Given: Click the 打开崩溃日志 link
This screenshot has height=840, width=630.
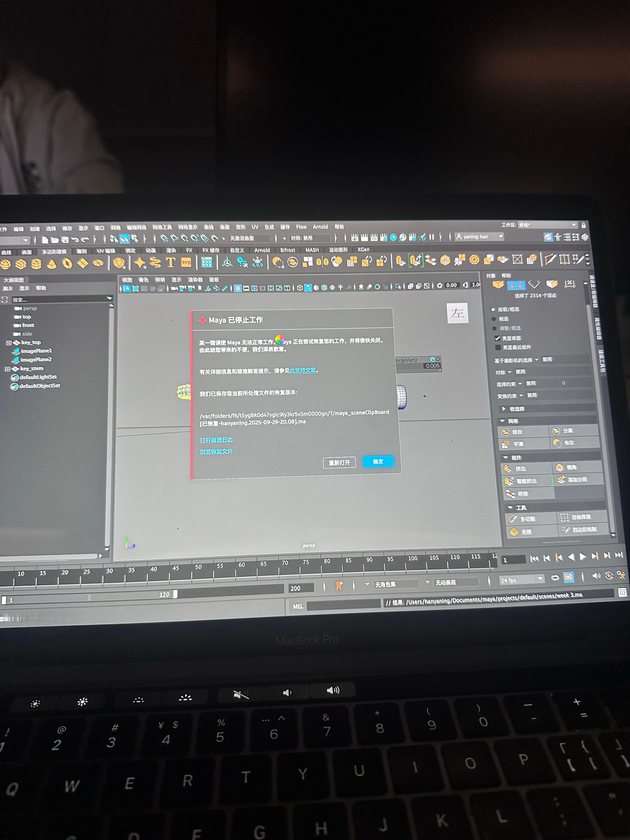Looking at the screenshot, I should tap(216, 440).
